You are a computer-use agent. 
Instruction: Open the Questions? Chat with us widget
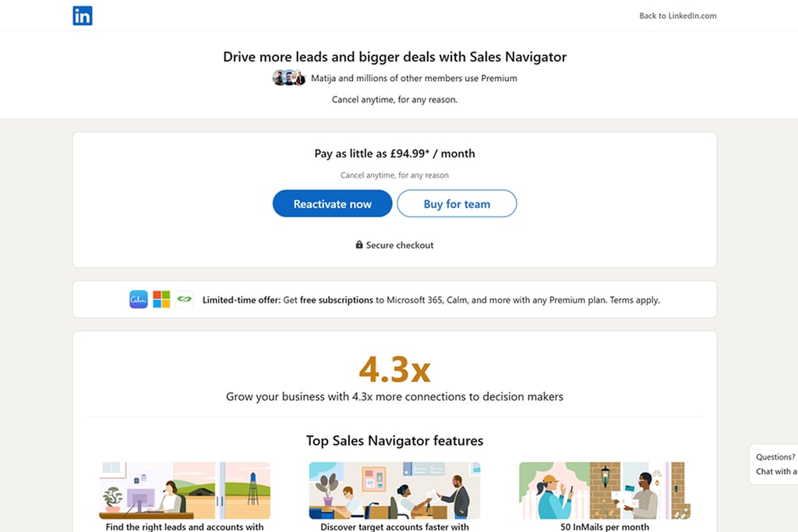(x=774, y=464)
